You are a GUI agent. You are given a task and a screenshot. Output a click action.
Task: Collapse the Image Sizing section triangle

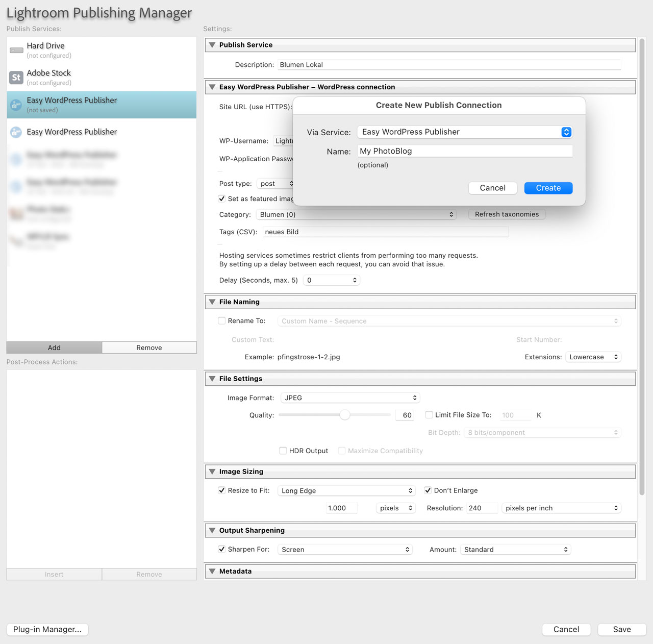pyautogui.click(x=212, y=472)
